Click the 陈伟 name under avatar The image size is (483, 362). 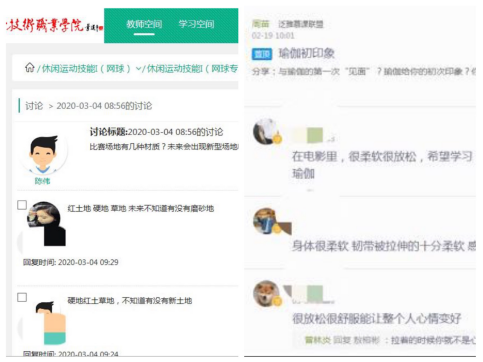pos(42,181)
